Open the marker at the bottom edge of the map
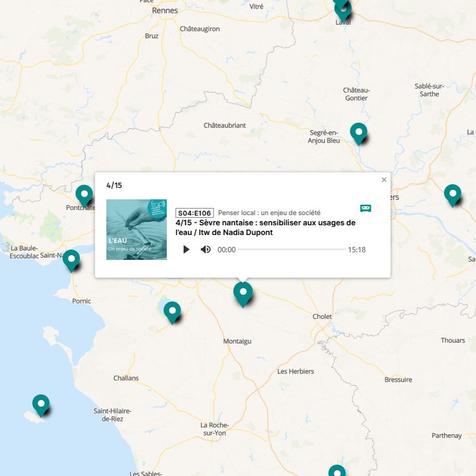 337,471
